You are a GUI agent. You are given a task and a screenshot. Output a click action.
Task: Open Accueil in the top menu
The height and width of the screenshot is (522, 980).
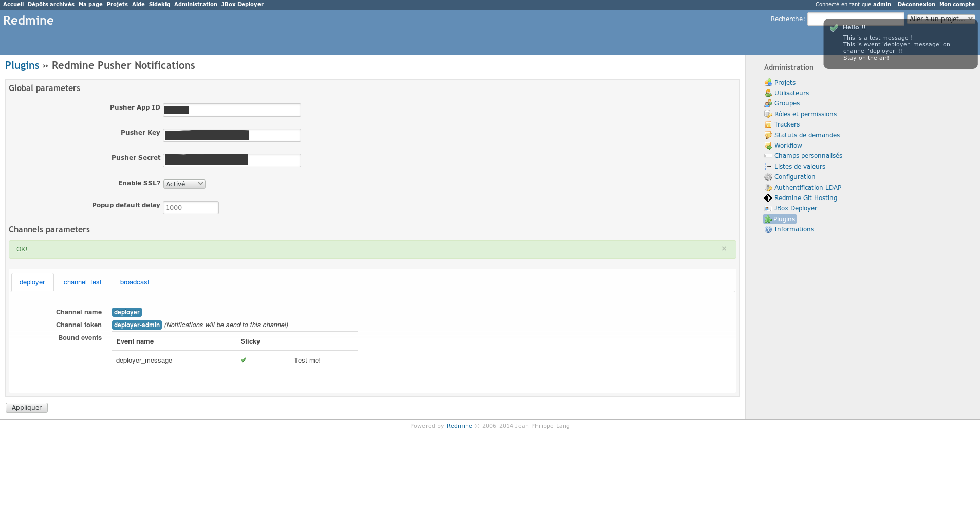pos(13,4)
